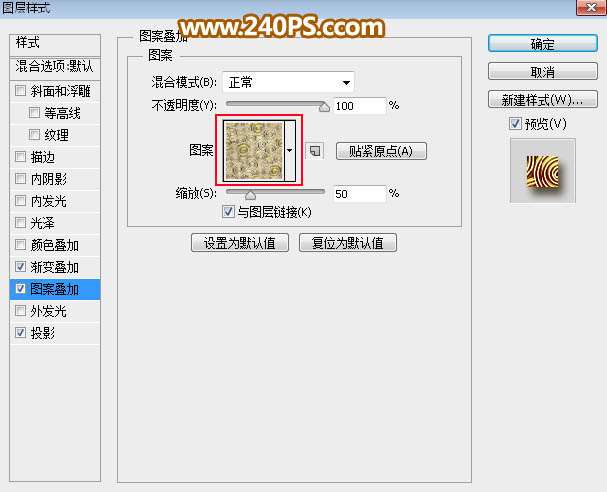607x492 pixels.
Task: Select the 投影 style label
Action: [43, 333]
